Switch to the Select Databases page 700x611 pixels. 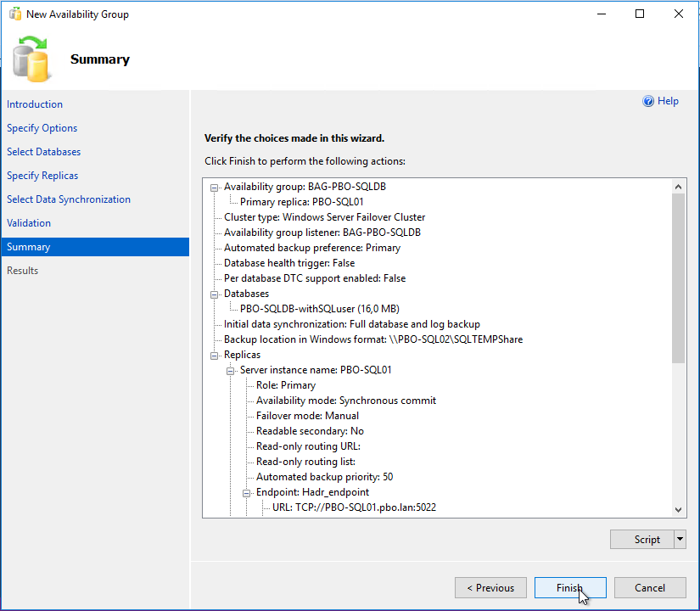point(44,152)
